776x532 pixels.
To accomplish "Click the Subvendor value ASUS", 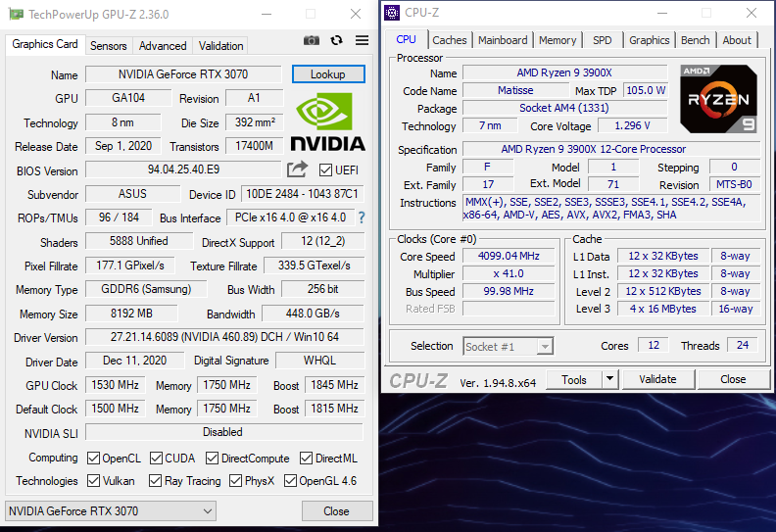I will click(132, 194).
